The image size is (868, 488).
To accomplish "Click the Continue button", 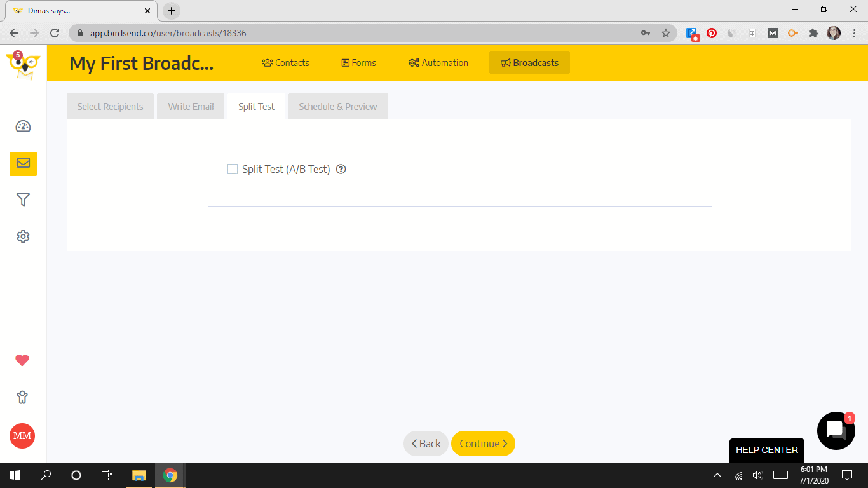I will [483, 444].
